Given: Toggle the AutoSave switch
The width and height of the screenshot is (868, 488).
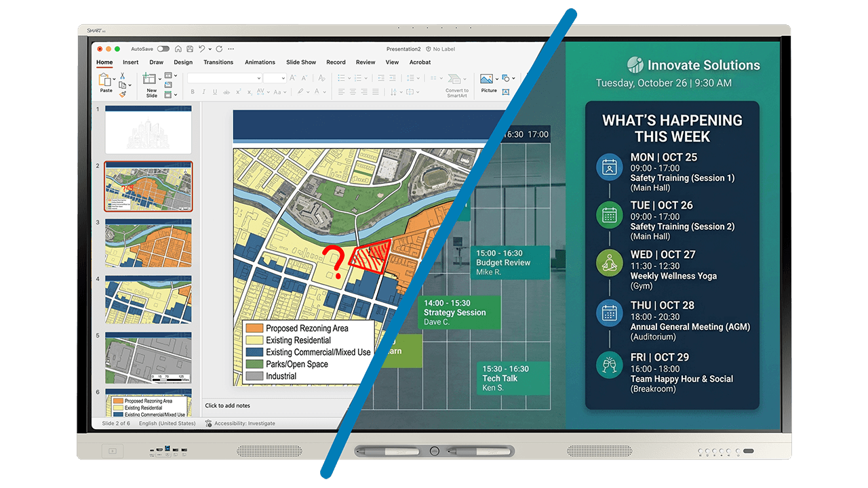Looking at the screenshot, I should (x=163, y=49).
